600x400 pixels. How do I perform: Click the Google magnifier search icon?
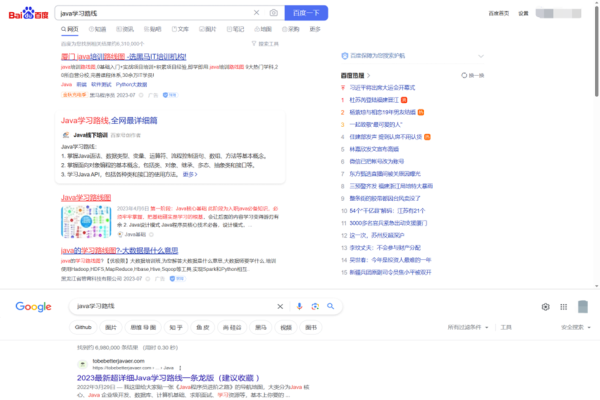331,306
